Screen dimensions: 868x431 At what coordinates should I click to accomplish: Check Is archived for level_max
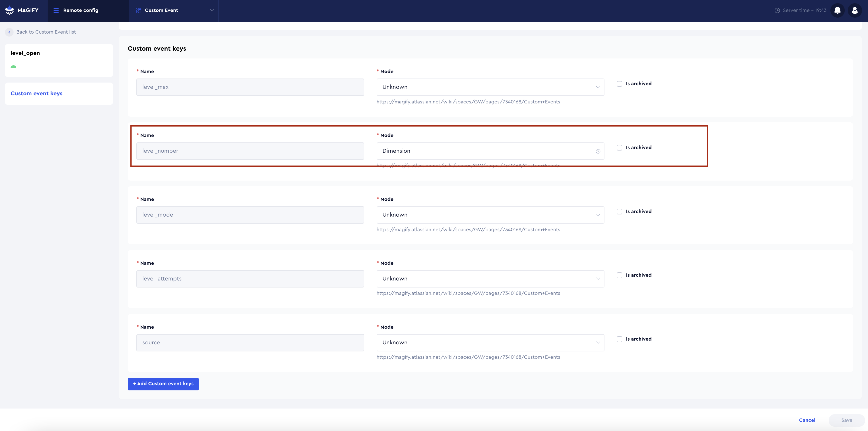tap(619, 84)
